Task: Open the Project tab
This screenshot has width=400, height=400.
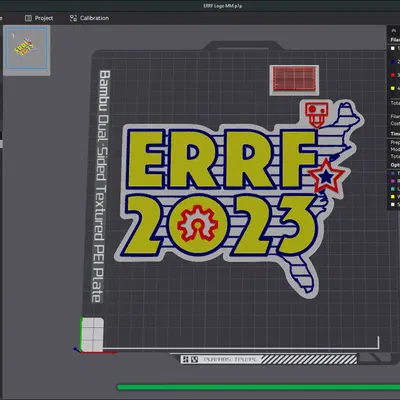Action: pyautogui.click(x=39, y=18)
